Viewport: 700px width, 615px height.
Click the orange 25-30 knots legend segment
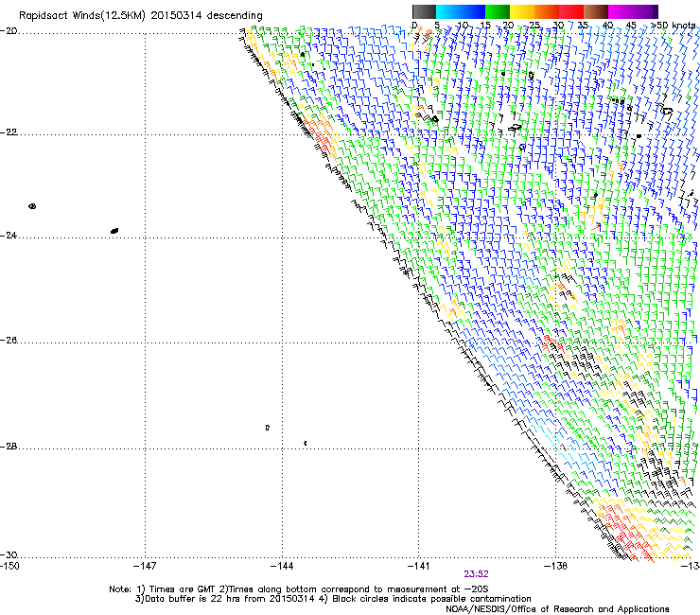pos(547,11)
